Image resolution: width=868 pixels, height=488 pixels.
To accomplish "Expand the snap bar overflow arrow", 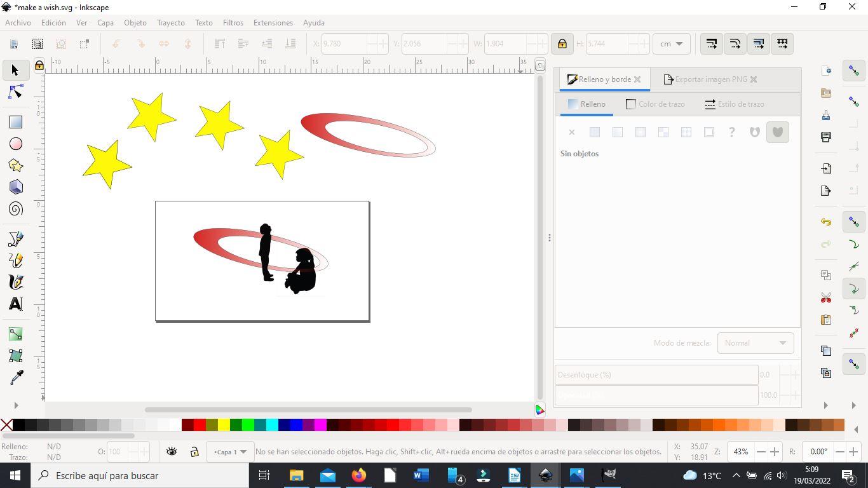I will click(x=854, y=405).
